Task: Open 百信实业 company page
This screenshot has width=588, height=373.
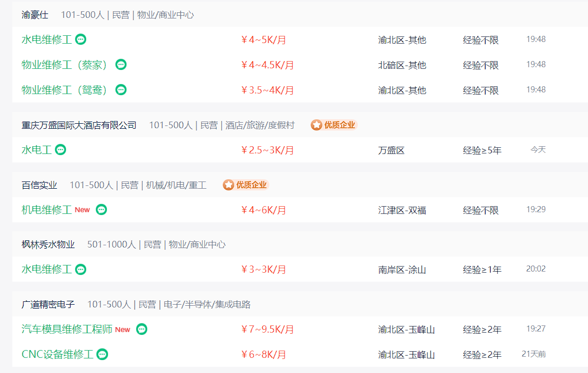Action: point(39,185)
